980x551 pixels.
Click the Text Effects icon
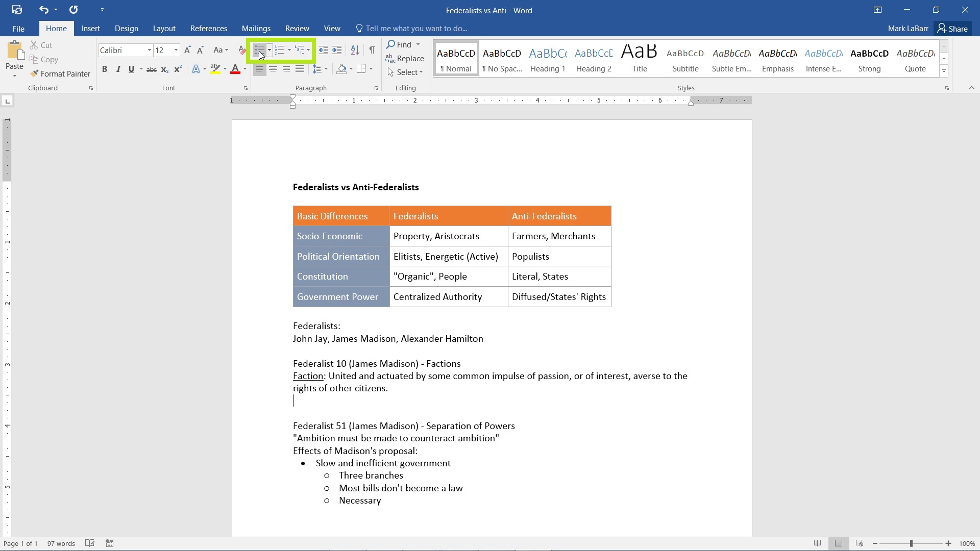(196, 69)
